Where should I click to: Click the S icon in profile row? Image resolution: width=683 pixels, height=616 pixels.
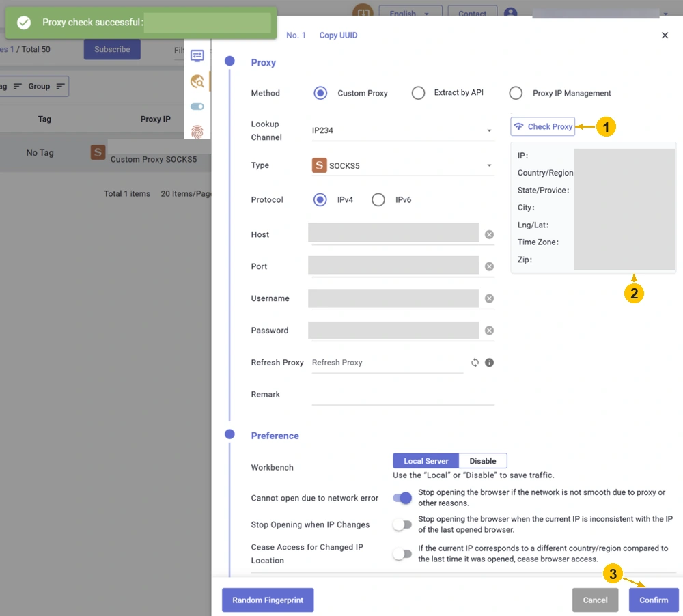98,152
